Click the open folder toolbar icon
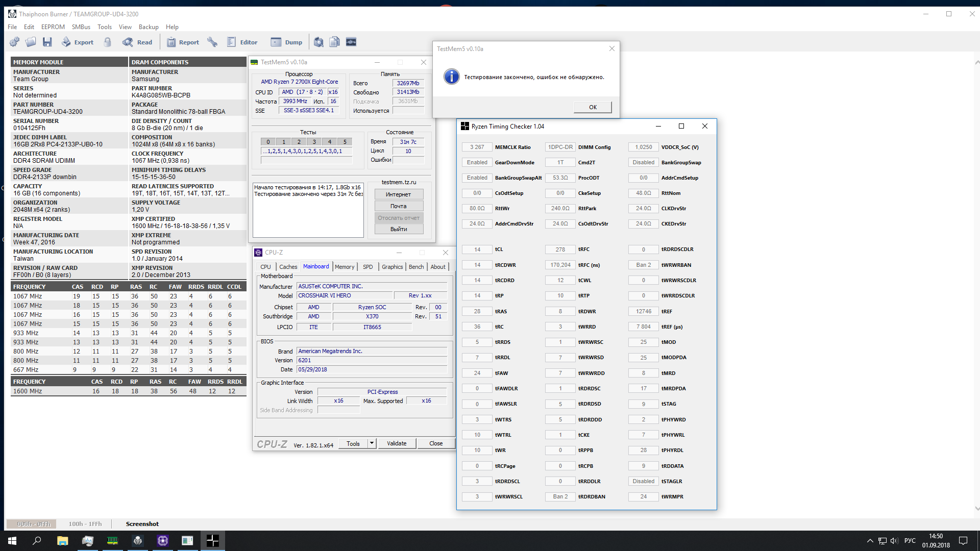Image resolution: width=980 pixels, height=551 pixels. coord(31,42)
